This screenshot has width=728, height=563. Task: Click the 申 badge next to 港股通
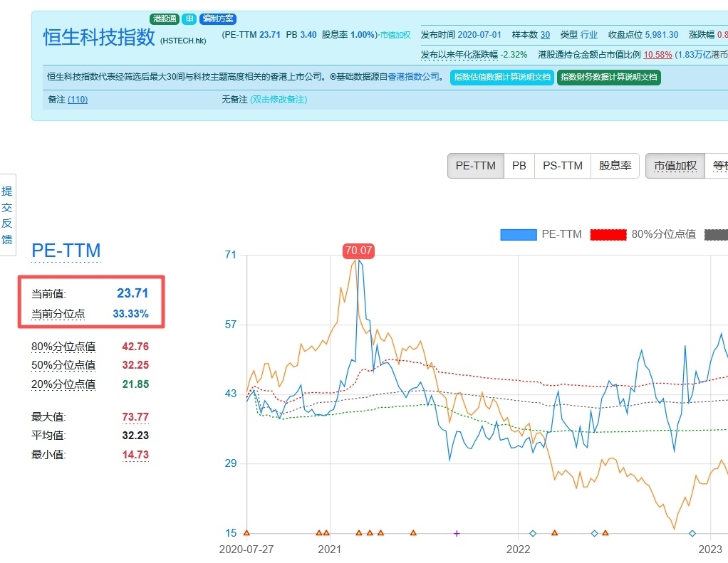tap(189, 19)
